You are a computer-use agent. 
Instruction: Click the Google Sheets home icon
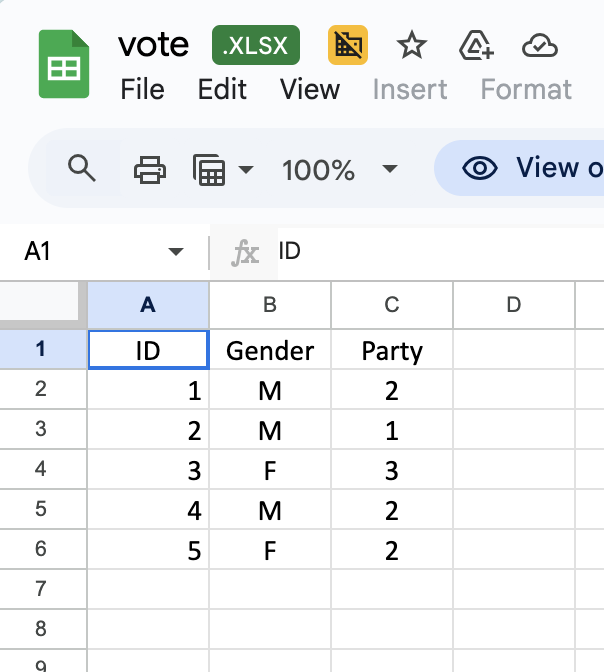pyautogui.click(x=64, y=65)
